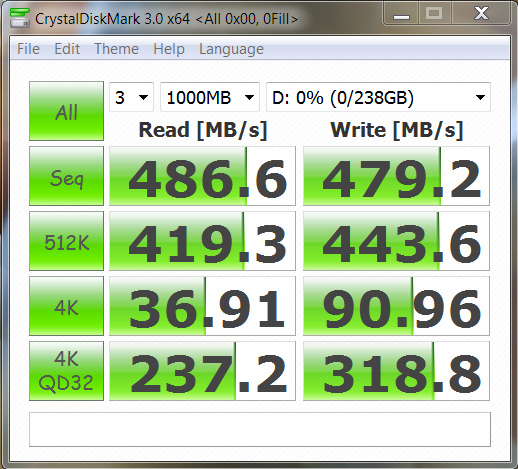Viewport: 518px width, 469px height.
Task: Click the Seq read result 486.6
Action: point(202,176)
